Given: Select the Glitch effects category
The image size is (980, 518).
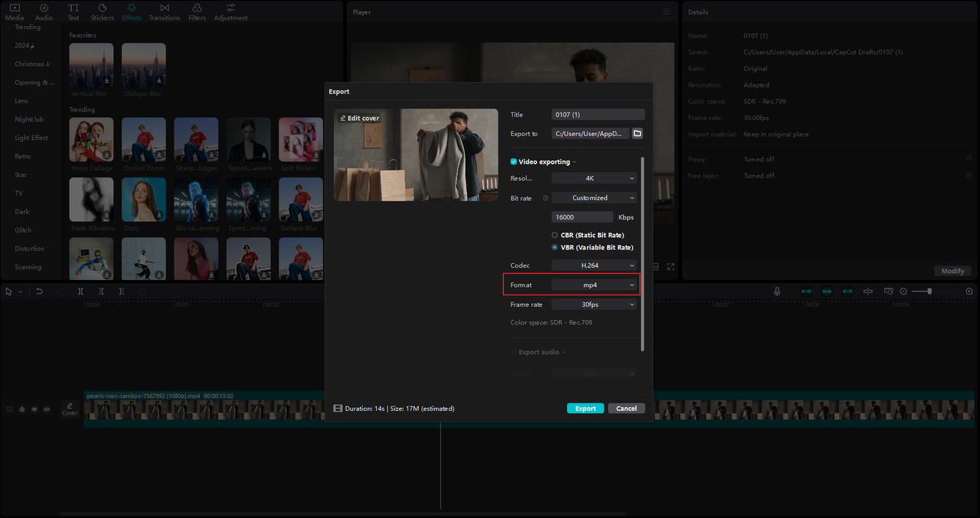Looking at the screenshot, I should pyautogui.click(x=23, y=230).
